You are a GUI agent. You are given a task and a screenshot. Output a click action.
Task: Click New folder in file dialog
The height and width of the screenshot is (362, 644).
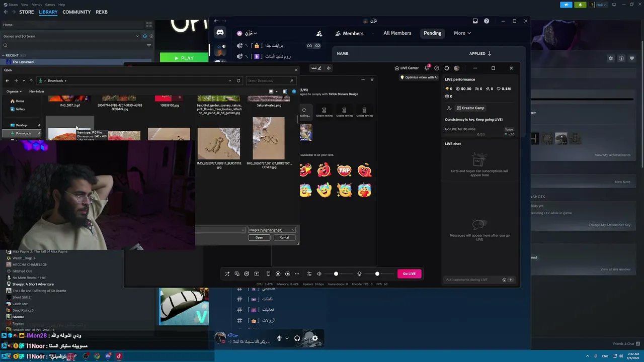point(37,92)
